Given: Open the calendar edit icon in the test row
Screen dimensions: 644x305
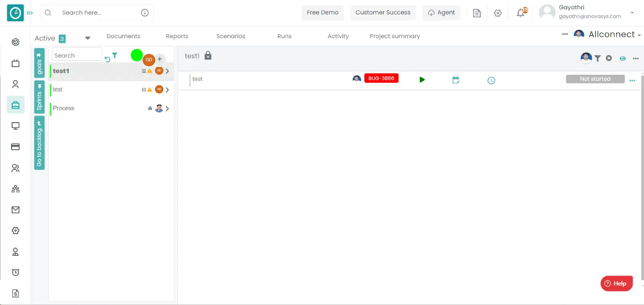Looking at the screenshot, I should 456,80.
